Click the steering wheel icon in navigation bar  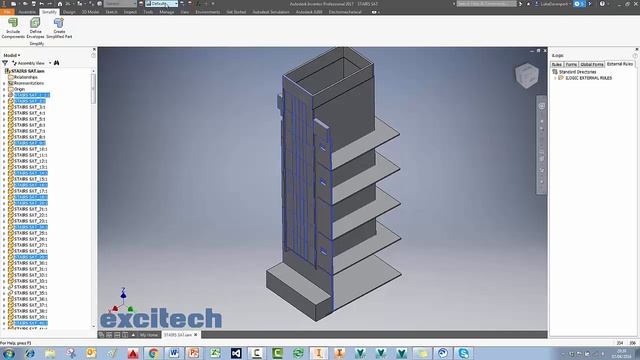coord(542,106)
